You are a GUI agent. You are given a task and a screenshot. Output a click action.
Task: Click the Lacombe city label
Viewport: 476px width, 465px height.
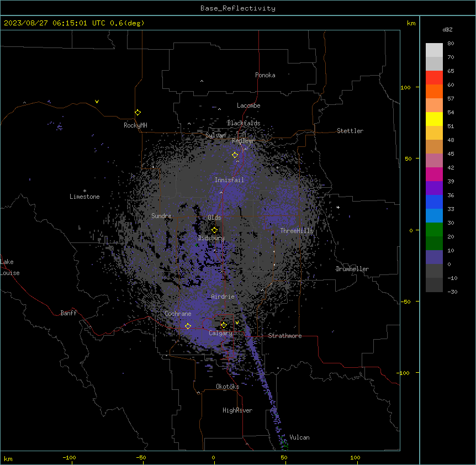[248, 105]
